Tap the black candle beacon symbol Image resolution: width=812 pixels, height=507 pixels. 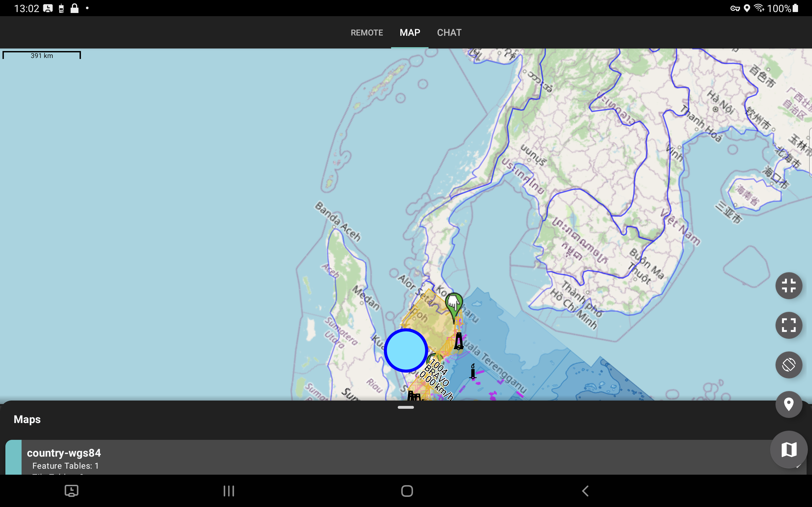click(473, 371)
